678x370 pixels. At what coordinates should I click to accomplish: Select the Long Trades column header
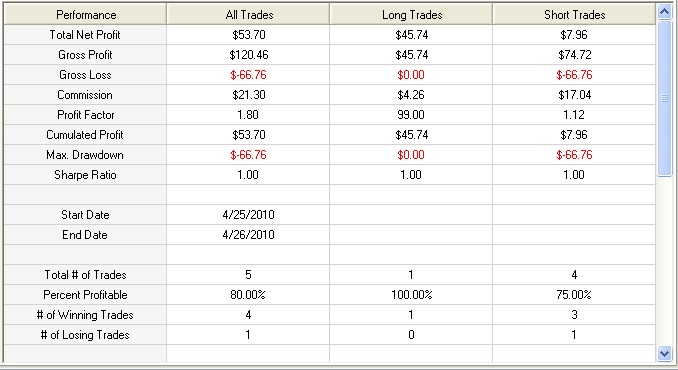pos(412,15)
